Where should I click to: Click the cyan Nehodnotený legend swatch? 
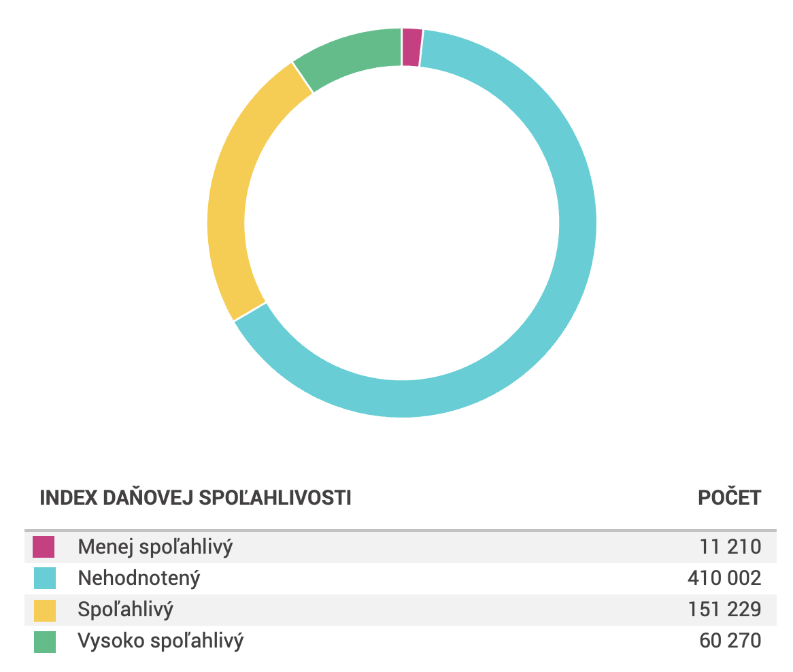pyautogui.click(x=44, y=578)
